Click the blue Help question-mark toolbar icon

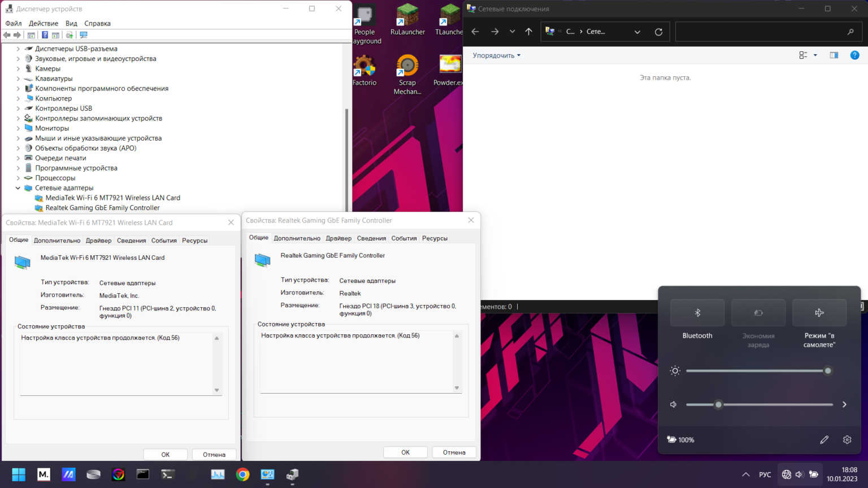(45, 35)
